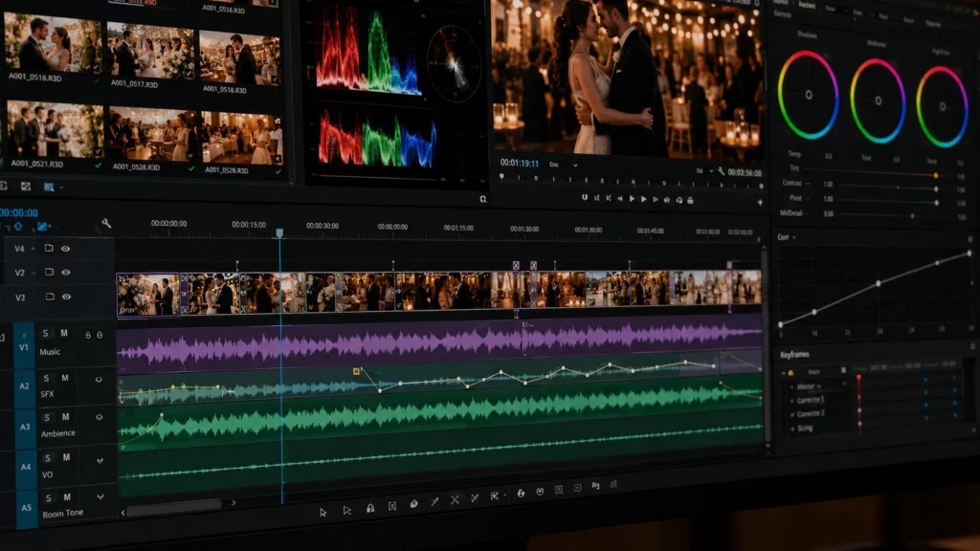This screenshot has width=980, height=551.
Task: Open the dropdown beside viewer timecode 00:01:19:11
Action: tap(575, 165)
